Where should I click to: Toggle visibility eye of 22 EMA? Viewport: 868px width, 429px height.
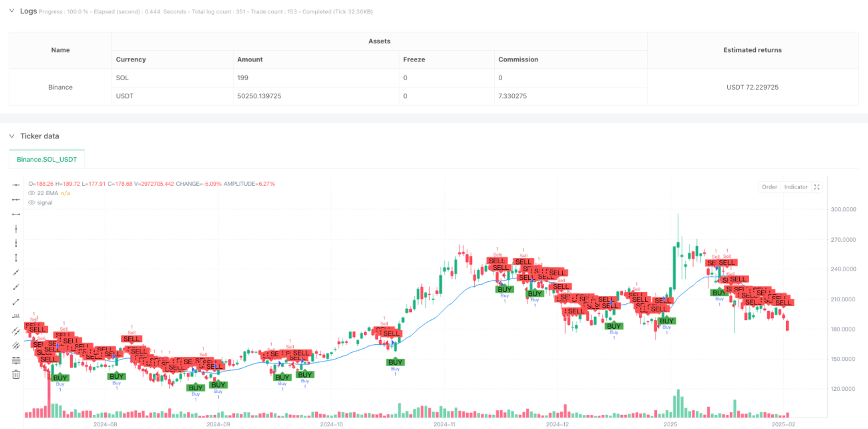[31, 193]
